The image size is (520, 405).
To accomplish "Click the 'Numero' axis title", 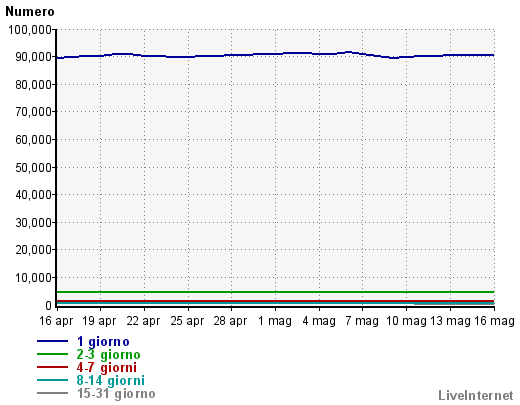I will click(30, 12).
